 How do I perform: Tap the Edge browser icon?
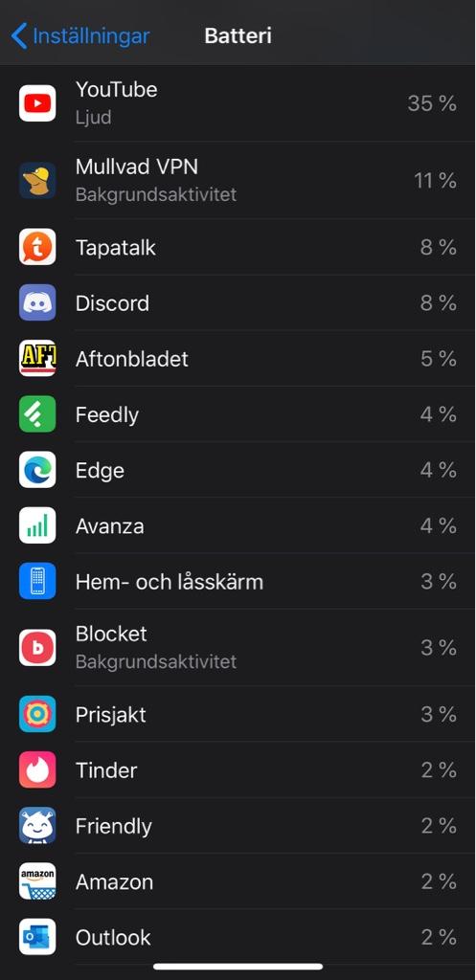(37, 469)
